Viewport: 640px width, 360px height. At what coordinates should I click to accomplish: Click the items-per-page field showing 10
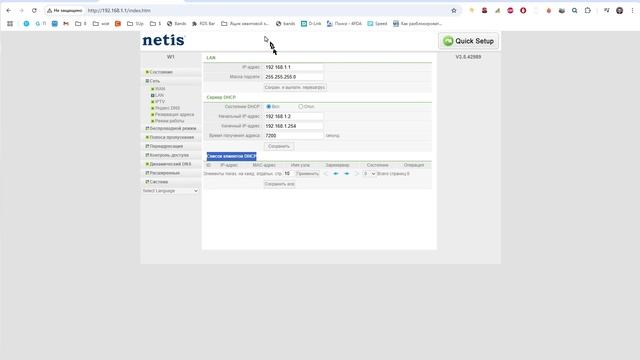(x=288, y=174)
